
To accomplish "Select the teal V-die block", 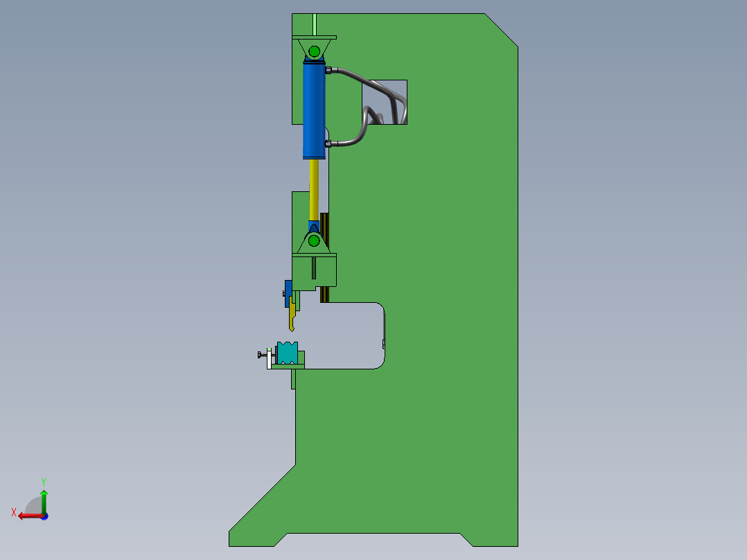I will point(288,353).
